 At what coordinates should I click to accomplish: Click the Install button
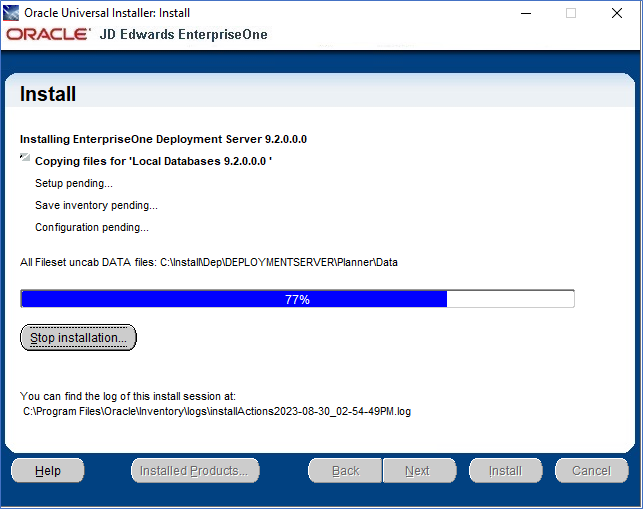coord(506,470)
